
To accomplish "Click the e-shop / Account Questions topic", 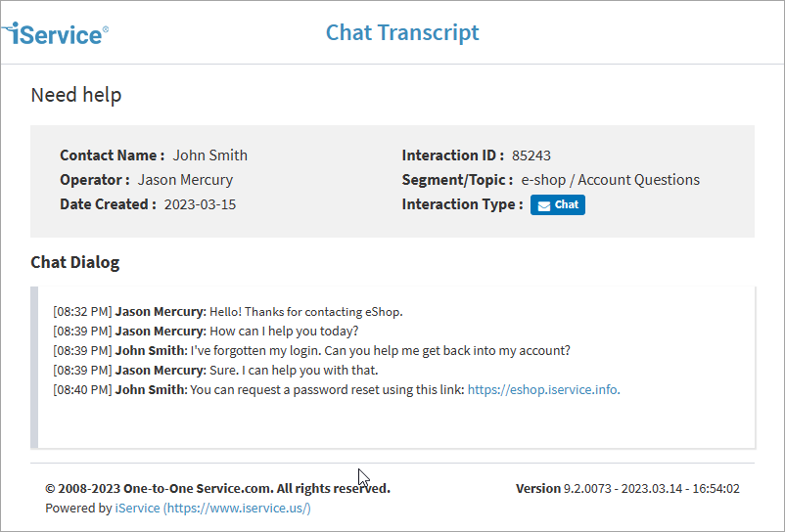I will (610, 180).
